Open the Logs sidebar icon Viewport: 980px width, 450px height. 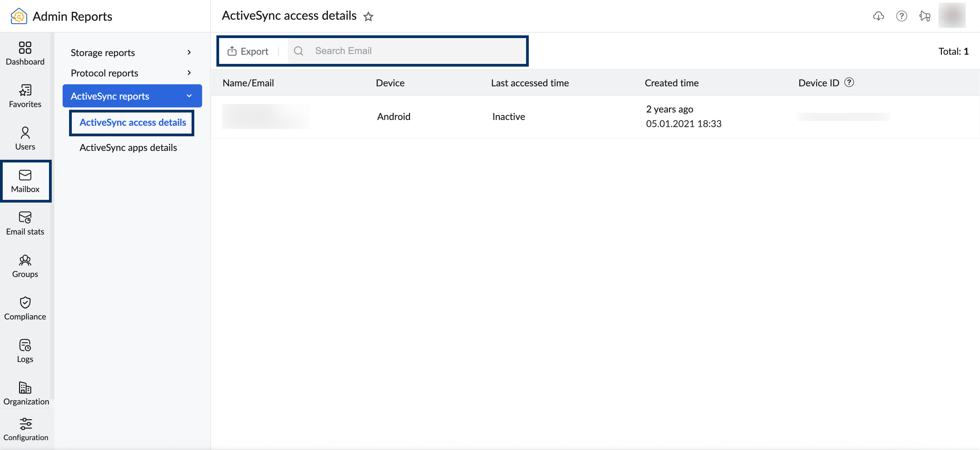[25, 351]
